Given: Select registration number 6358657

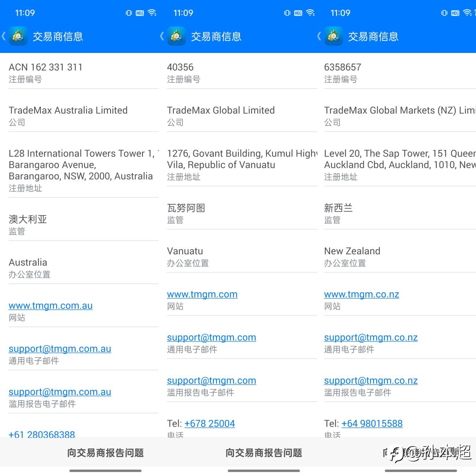Looking at the screenshot, I should [x=342, y=67].
